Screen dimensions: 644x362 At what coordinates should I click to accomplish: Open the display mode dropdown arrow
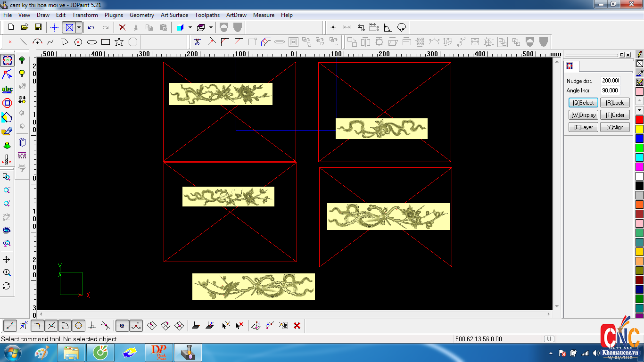[x=79, y=27]
